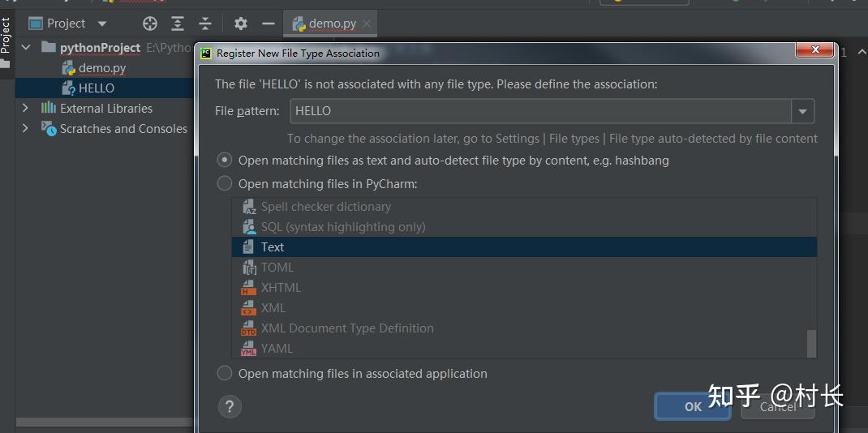Click the file type list scrollbar

[811, 343]
